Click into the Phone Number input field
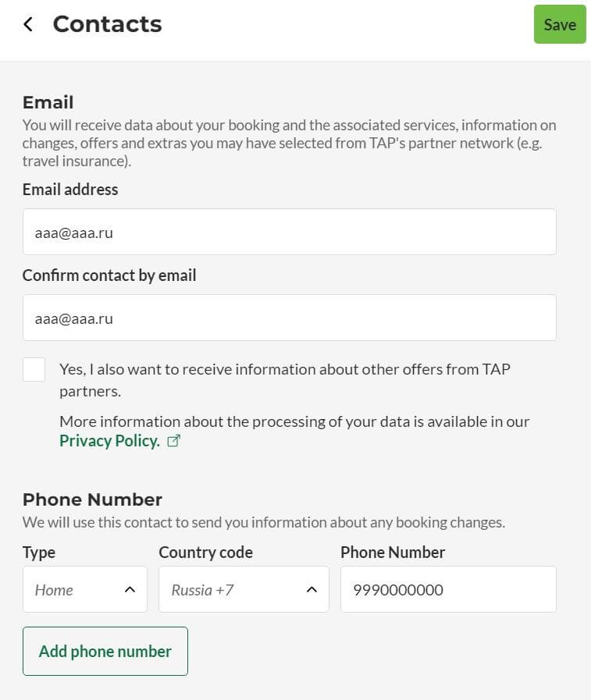Viewport: 591px width, 700px height. pyautogui.click(x=448, y=589)
